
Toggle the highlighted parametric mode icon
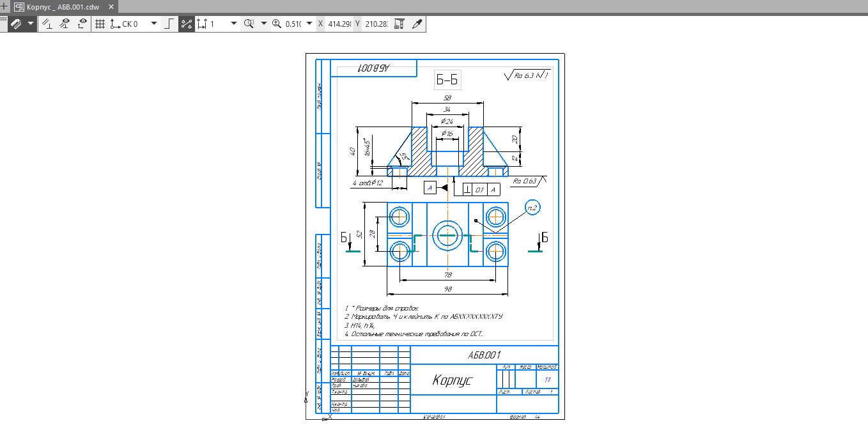click(x=186, y=24)
